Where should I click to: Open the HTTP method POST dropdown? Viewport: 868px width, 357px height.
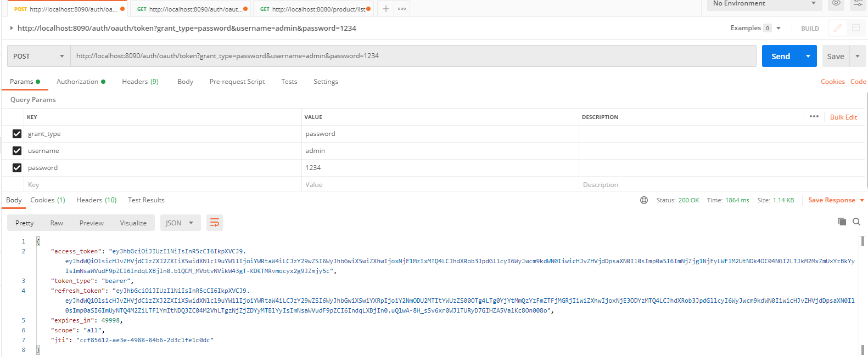pos(39,56)
